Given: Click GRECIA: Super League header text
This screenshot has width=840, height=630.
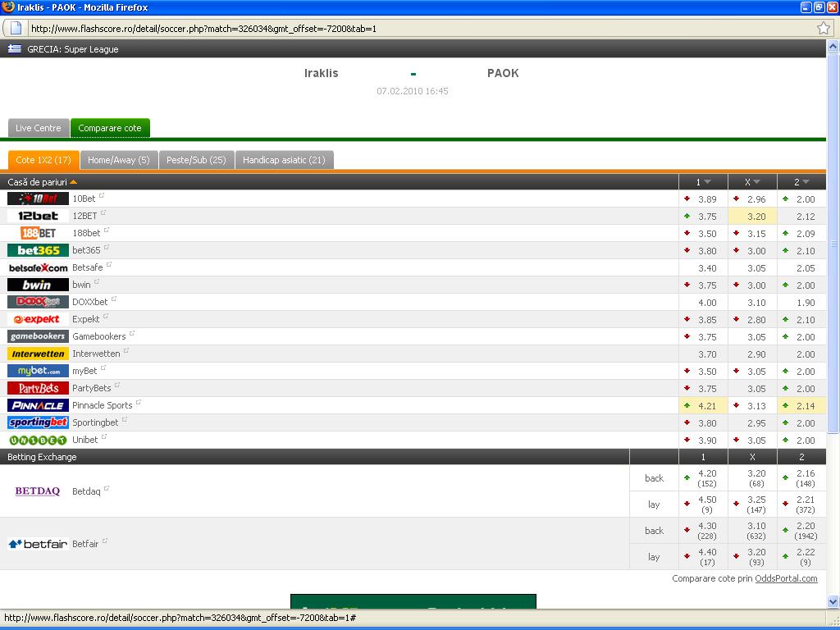Looking at the screenshot, I should click(73, 49).
